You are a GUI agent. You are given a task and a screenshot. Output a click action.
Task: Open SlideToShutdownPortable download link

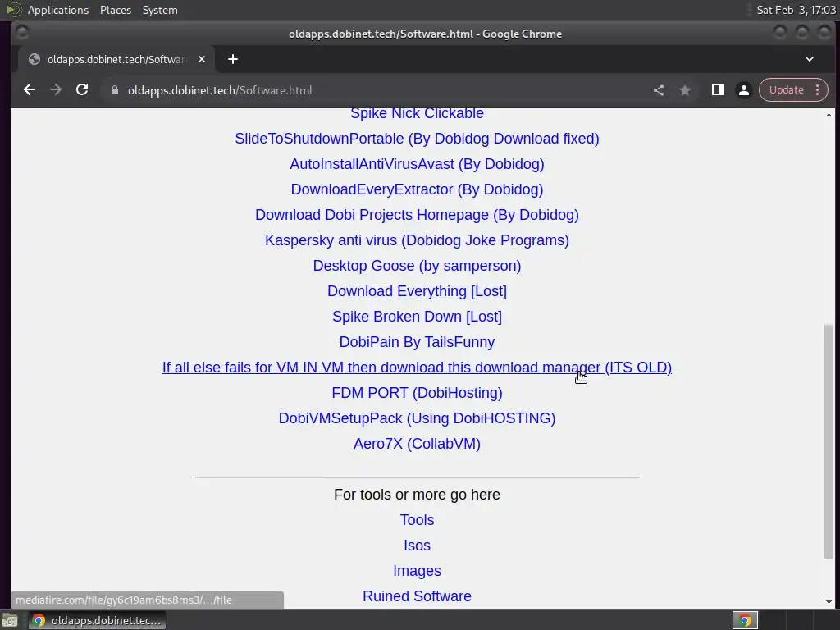coord(417,139)
